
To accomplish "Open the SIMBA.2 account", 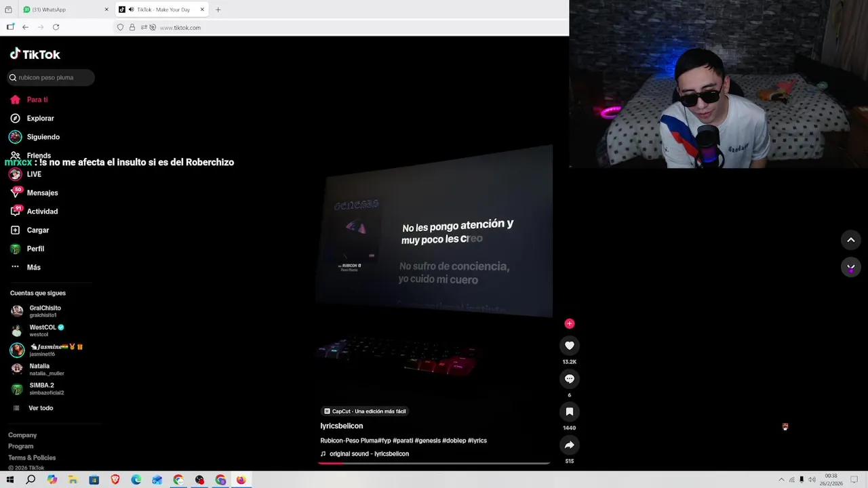I will point(38,388).
